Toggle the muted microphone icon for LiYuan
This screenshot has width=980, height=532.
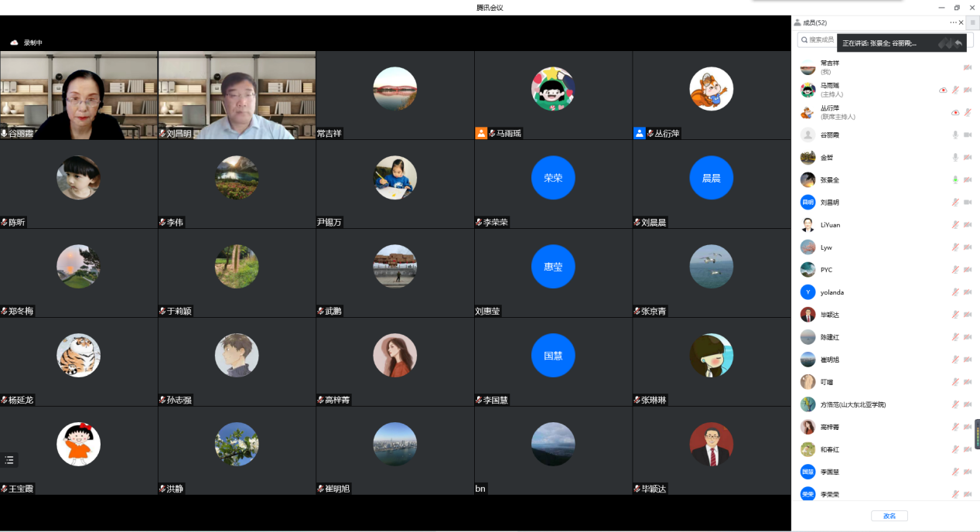pos(955,225)
